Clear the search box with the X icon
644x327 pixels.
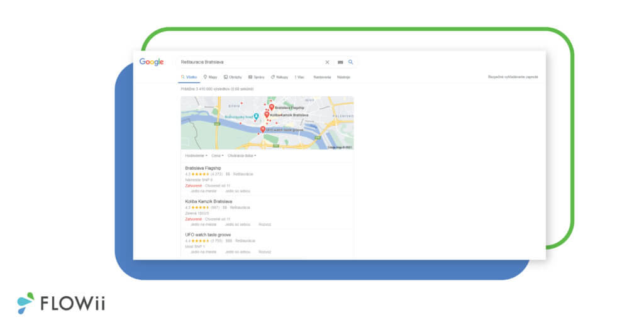pos(327,62)
